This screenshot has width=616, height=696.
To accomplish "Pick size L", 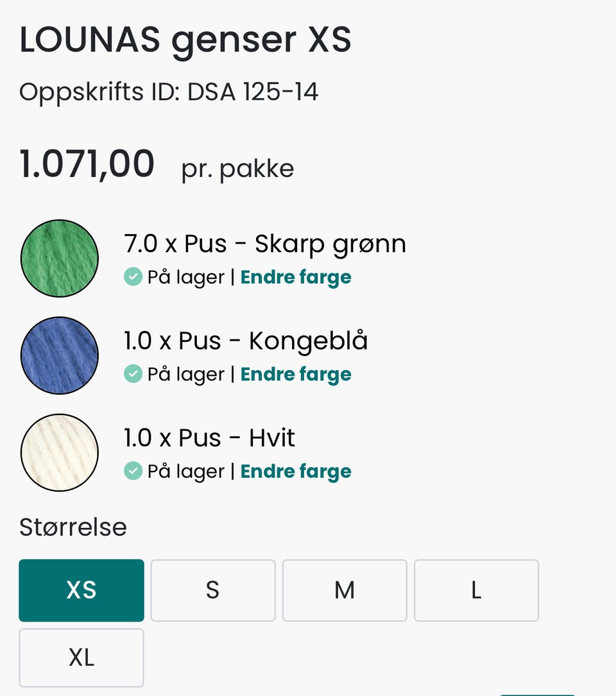I will coord(476,590).
